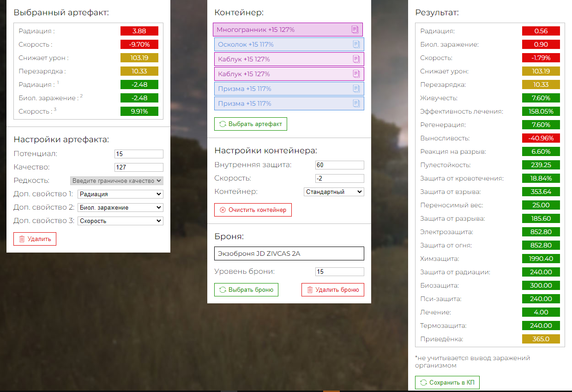This screenshot has height=392, width=572.
Task: Click the Защита от огня label
Action: [x=446, y=245]
